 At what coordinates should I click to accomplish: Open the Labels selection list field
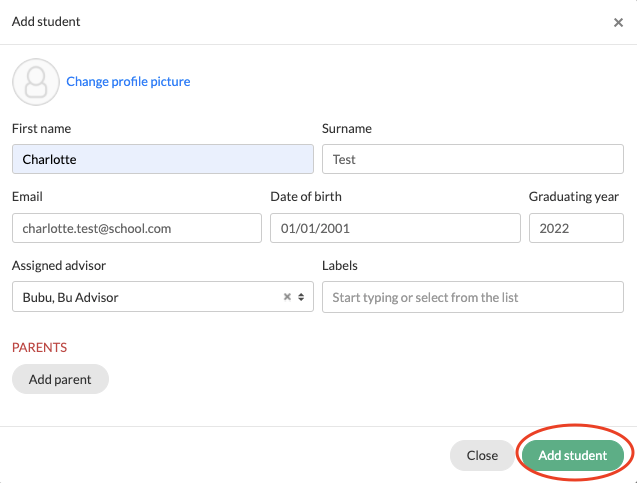click(472, 297)
